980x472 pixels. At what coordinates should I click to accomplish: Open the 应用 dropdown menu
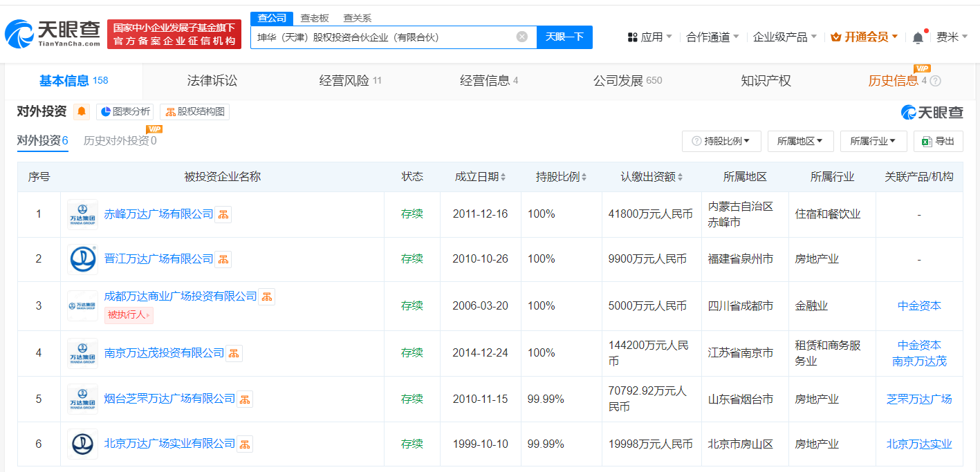649,37
